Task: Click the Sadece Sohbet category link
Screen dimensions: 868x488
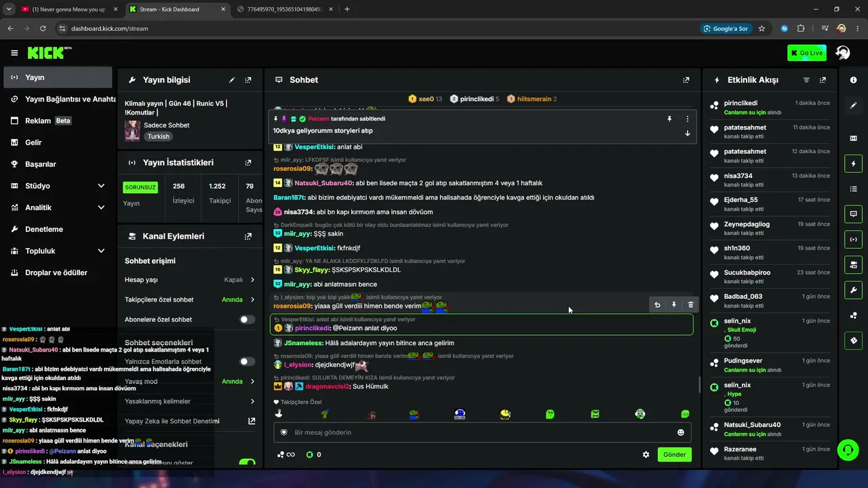Action: coord(166,125)
